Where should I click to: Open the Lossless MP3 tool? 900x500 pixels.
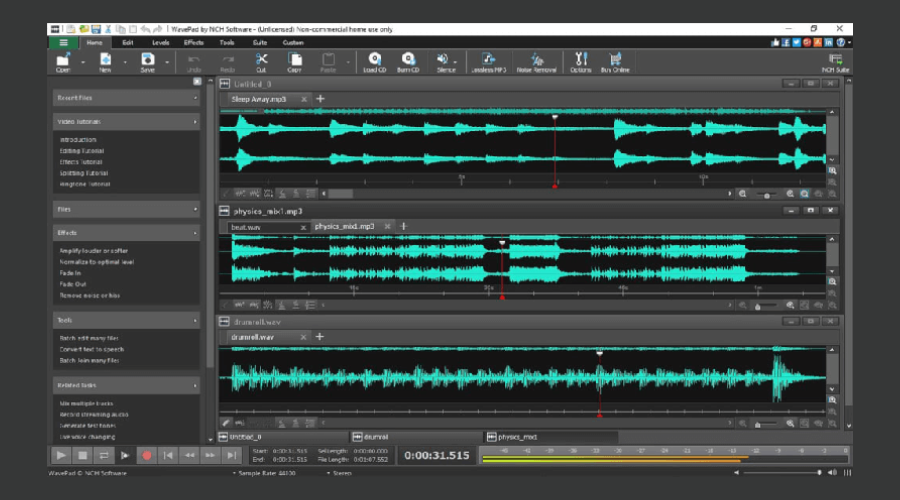point(488,62)
